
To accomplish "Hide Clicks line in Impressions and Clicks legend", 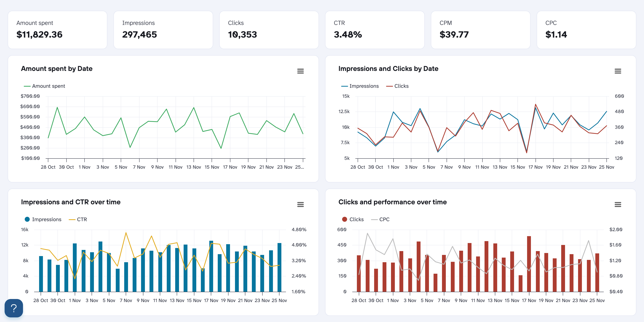I will pyautogui.click(x=401, y=86).
